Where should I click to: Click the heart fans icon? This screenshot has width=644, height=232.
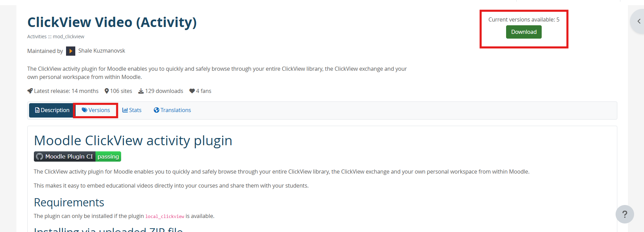click(192, 91)
